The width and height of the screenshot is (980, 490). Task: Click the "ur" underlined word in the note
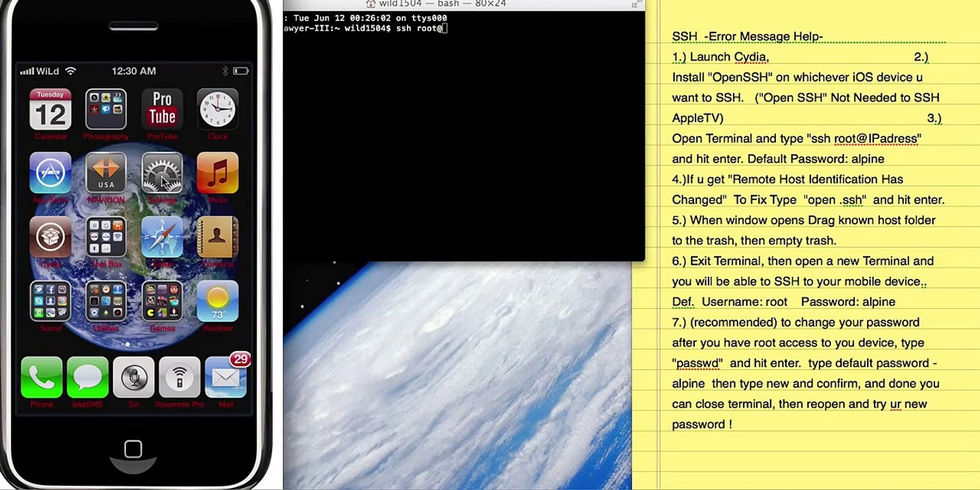(x=896, y=404)
